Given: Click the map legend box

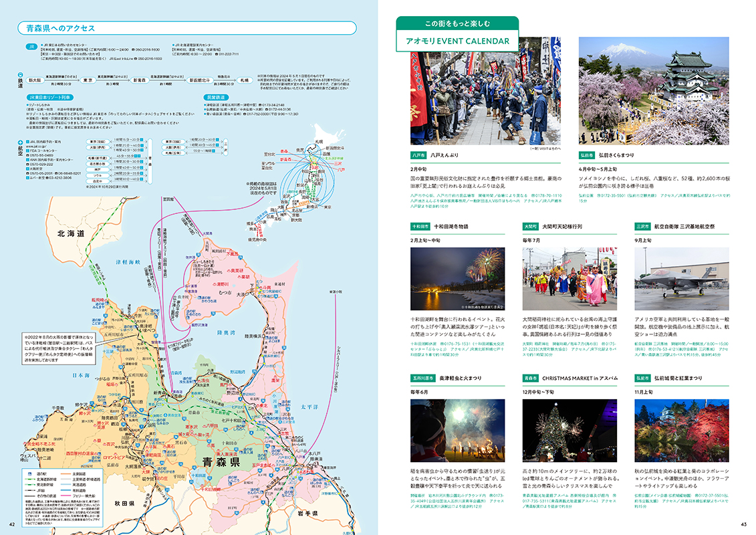Looking at the screenshot, I should (x=63, y=497).
